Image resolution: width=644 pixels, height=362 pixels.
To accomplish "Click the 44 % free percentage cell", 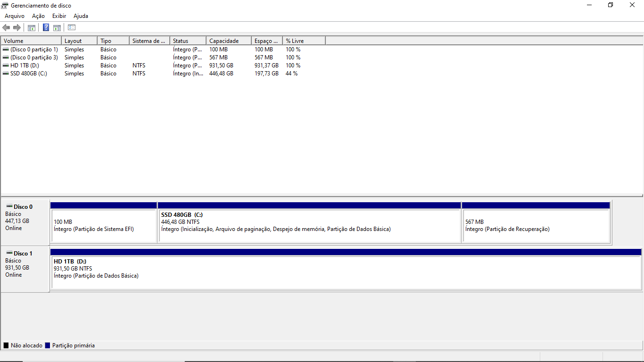I will (291, 74).
